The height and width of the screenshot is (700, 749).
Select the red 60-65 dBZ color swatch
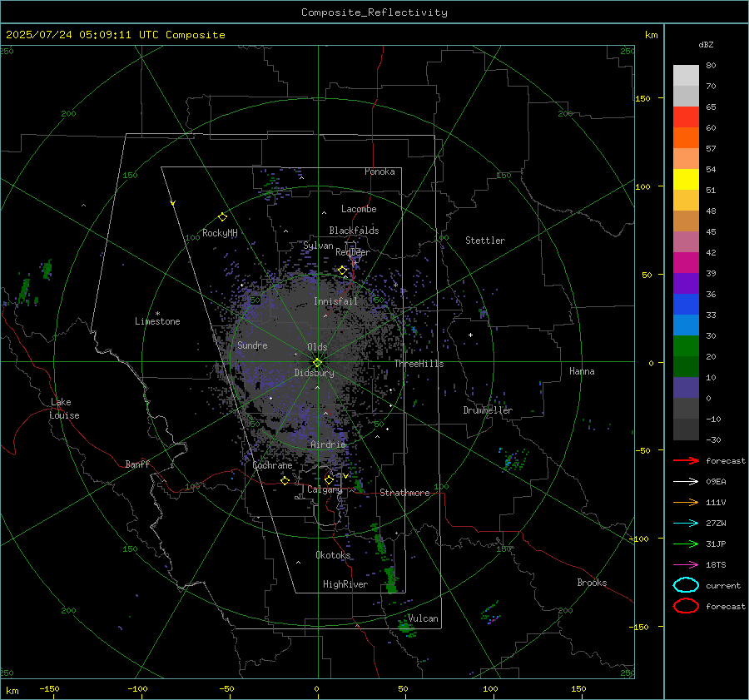point(686,117)
